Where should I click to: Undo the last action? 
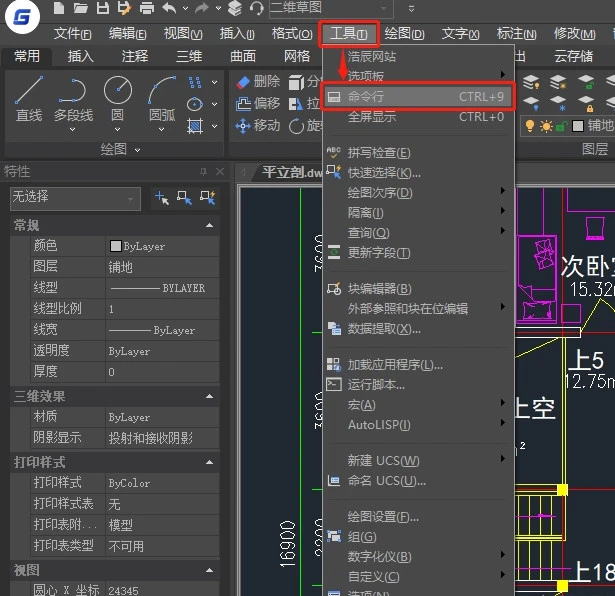[x=169, y=8]
